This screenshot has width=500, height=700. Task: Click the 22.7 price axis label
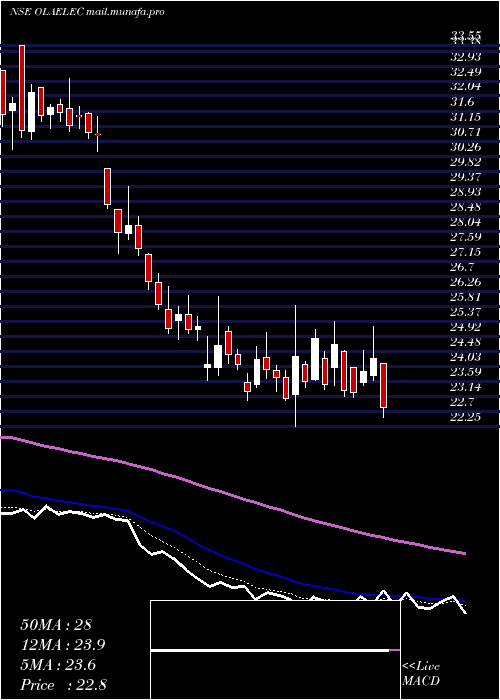pyautogui.click(x=462, y=403)
